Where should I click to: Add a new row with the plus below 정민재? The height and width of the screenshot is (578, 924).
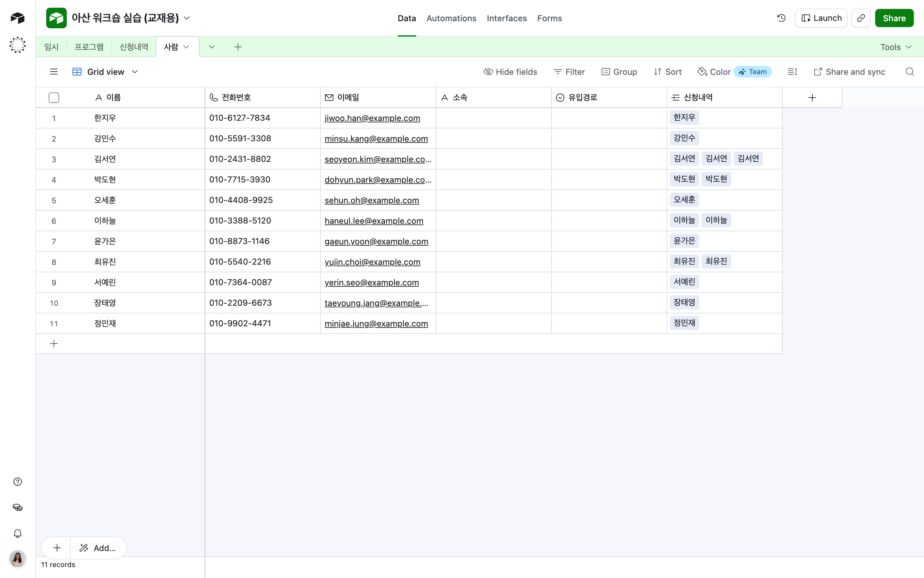pos(54,344)
